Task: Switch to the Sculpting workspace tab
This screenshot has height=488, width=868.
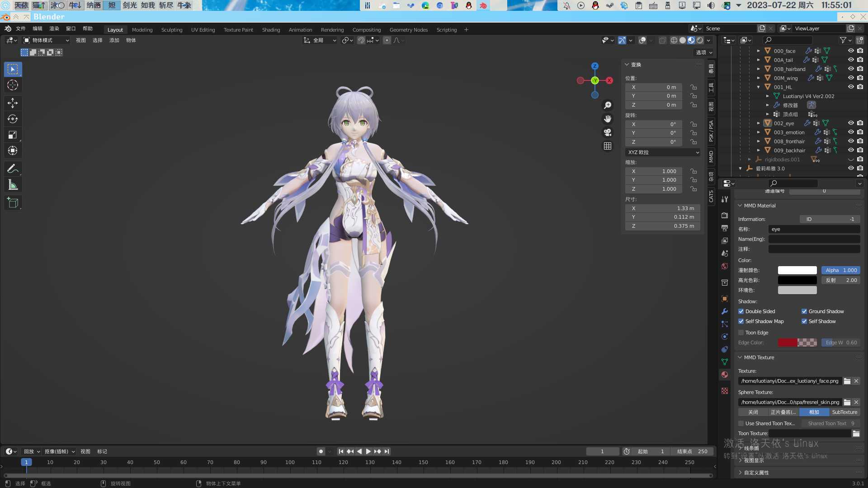Action: [172, 30]
